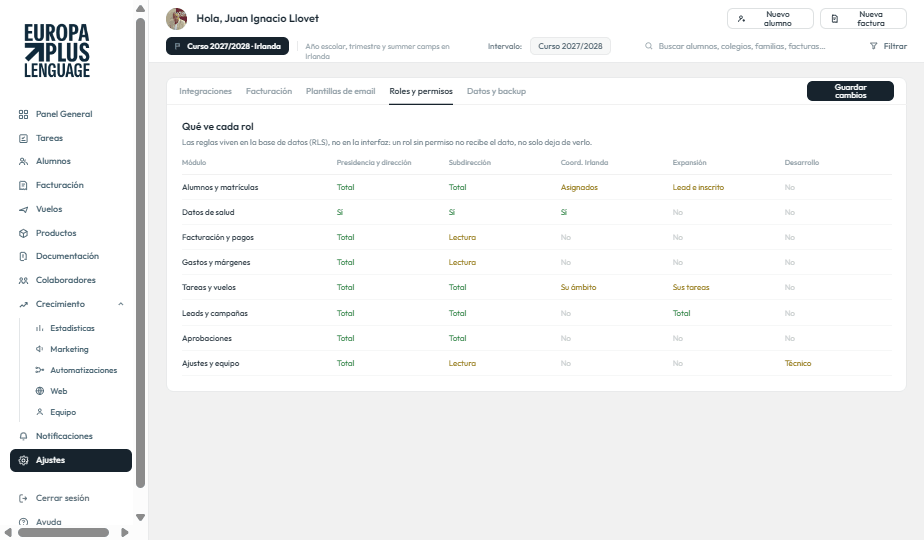Click the Documentación file icon
This screenshot has height=540, width=924.
coord(24,256)
